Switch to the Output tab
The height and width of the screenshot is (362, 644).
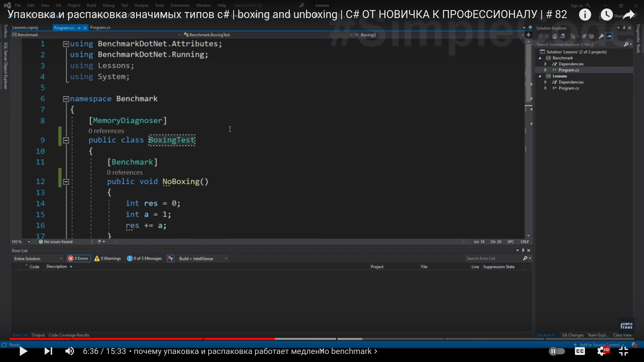[x=38, y=335]
